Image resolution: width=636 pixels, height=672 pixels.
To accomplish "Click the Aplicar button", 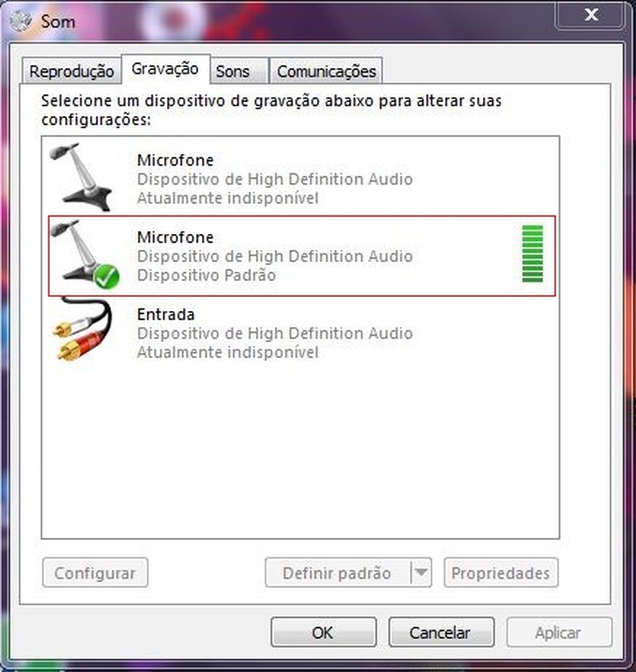I will 559,633.
